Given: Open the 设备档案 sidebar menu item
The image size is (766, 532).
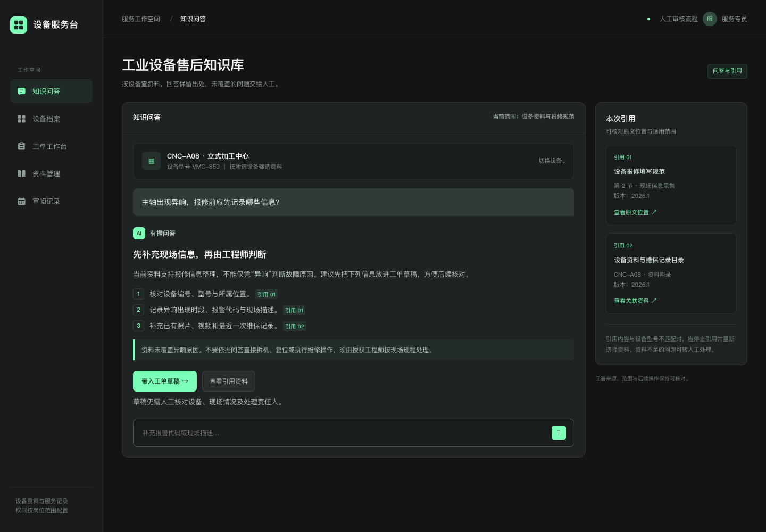Looking at the screenshot, I should [x=51, y=119].
